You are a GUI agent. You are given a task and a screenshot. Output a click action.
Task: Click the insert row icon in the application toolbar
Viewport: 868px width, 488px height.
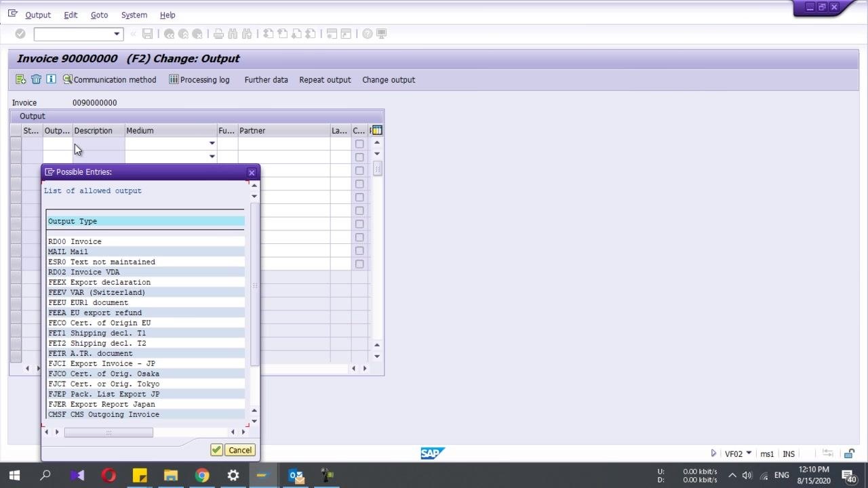[x=21, y=79]
